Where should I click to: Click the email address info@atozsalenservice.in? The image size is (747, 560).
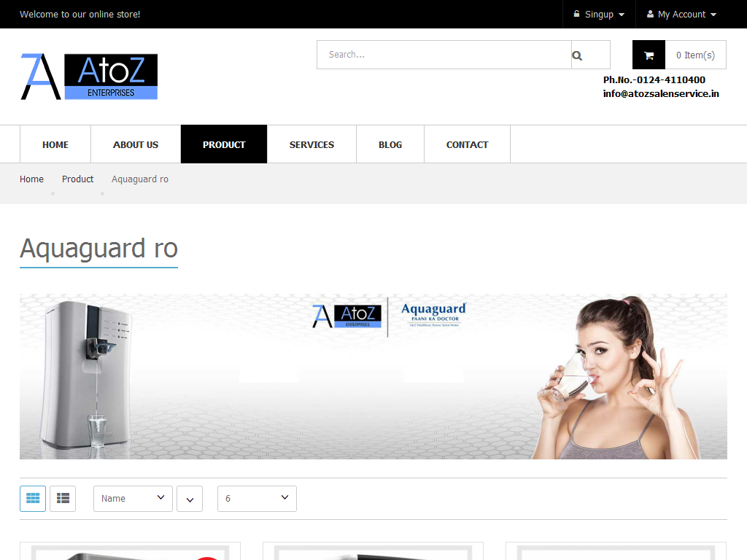pos(661,94)
